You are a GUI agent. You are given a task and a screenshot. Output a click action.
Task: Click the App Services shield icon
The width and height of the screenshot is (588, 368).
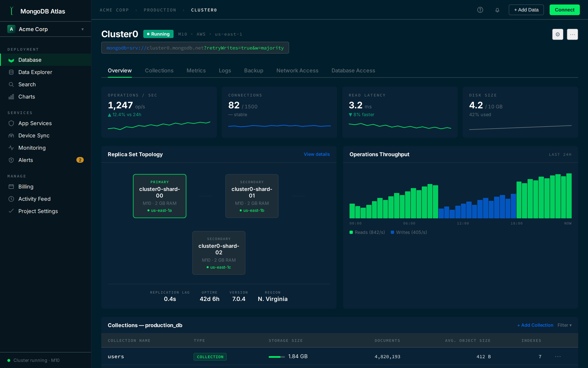pyautogui.click(x=11, y=123)
